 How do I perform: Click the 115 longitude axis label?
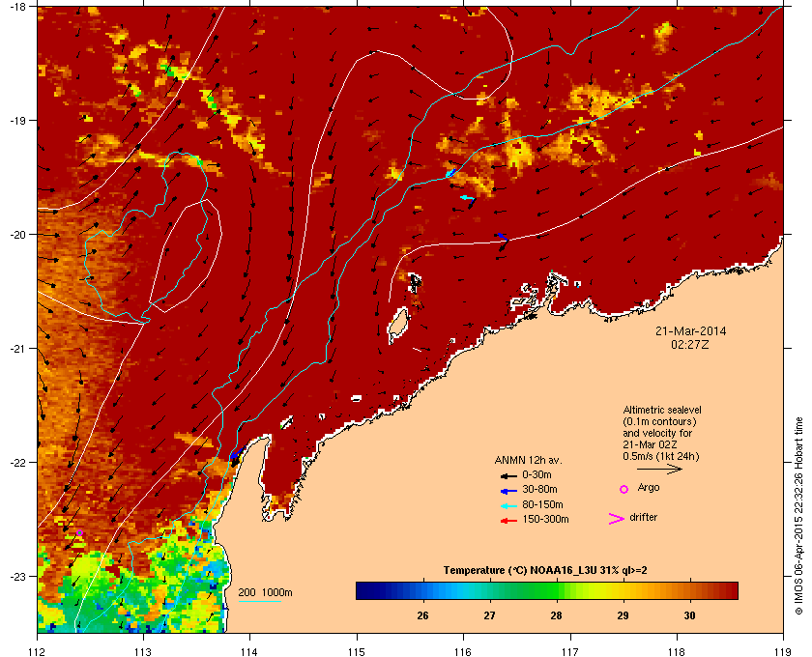357,652
